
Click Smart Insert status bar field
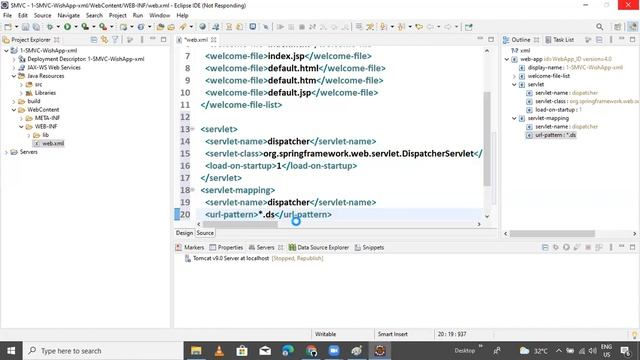tap(393, 334)
